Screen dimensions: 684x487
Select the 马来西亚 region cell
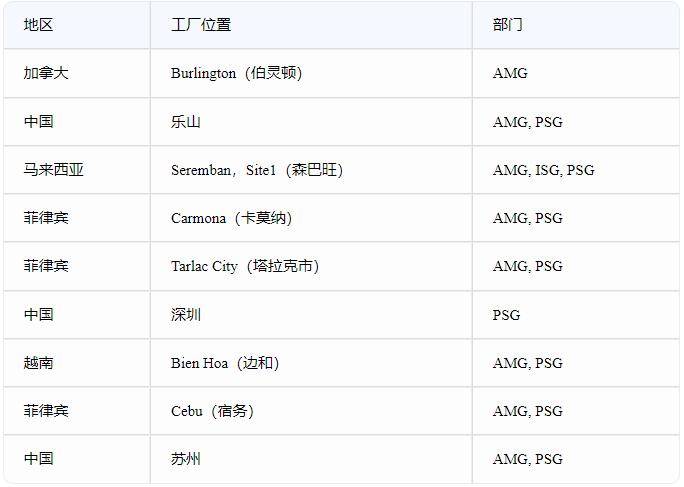click(54, 170)
